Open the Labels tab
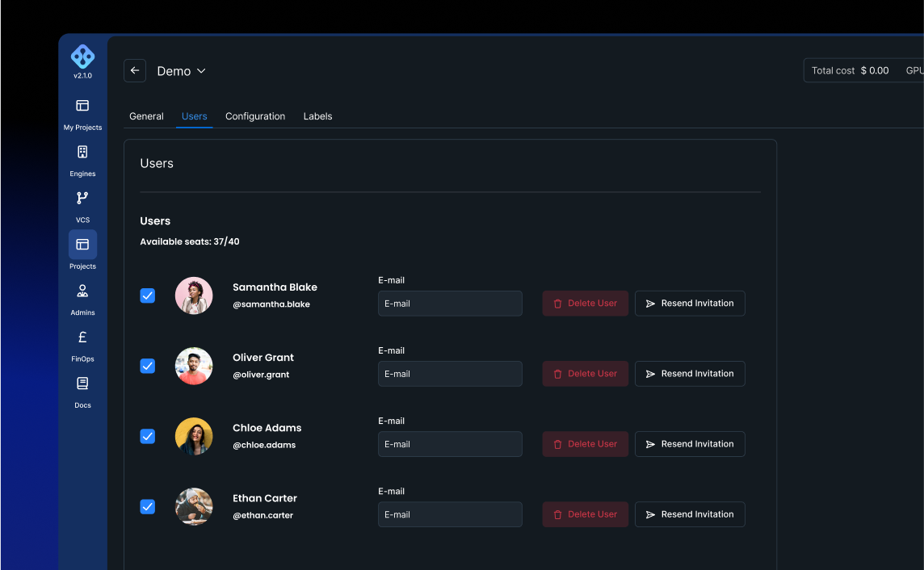924x570 pixels. click(x=317, y=116)
